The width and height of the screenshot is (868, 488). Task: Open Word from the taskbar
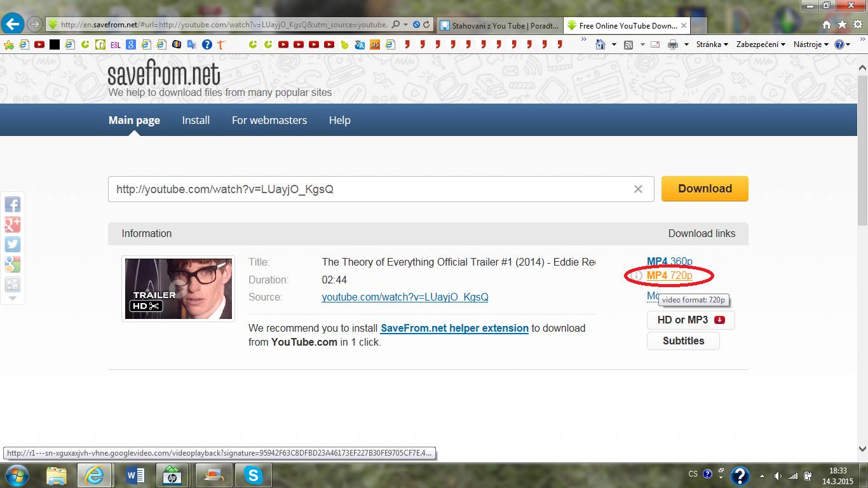(135, 475)
